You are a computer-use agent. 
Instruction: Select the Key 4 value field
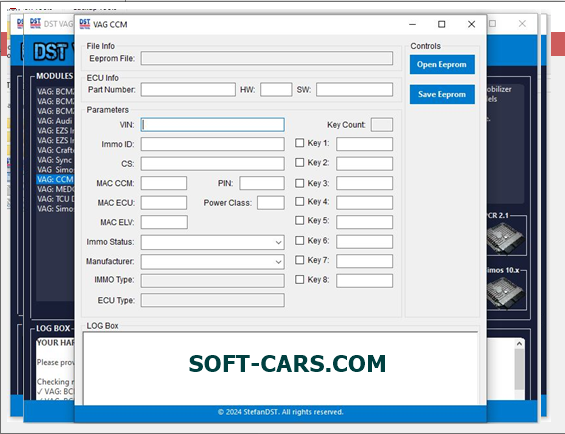pos(365,203)
